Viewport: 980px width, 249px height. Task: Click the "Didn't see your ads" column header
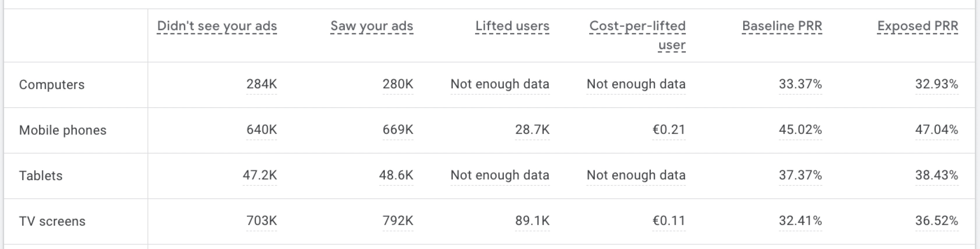(x=217, y=26)
